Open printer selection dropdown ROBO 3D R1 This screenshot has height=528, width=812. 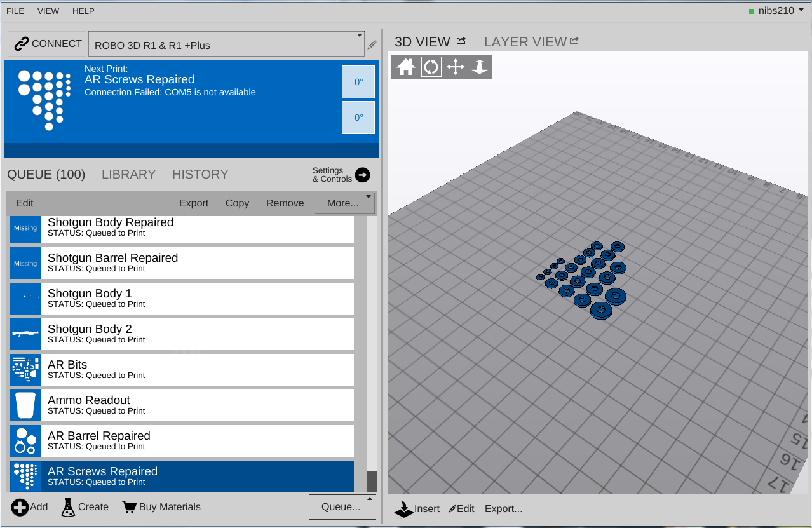pyautogui.click(x=226, y=44)
